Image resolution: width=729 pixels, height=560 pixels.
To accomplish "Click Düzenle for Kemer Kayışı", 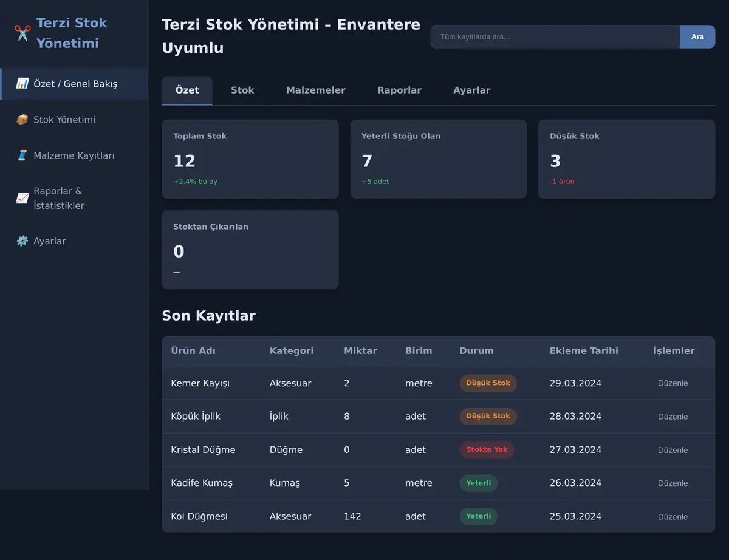I will (673, 383).
